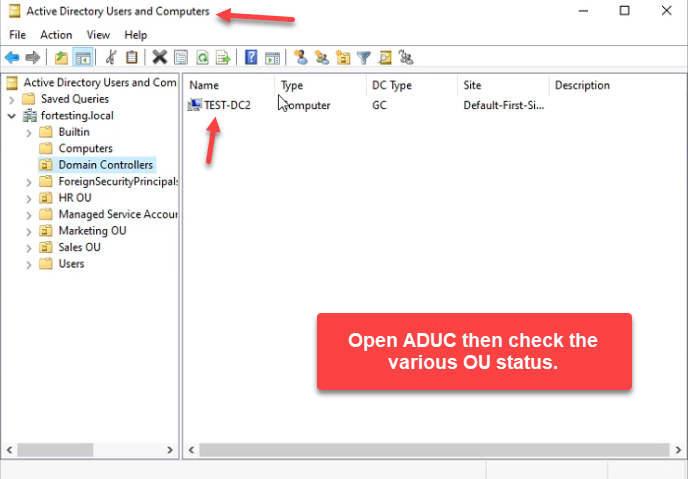Toggle Show/Hide Action Pane icon
688x479 pixels.
click(272, 57)
